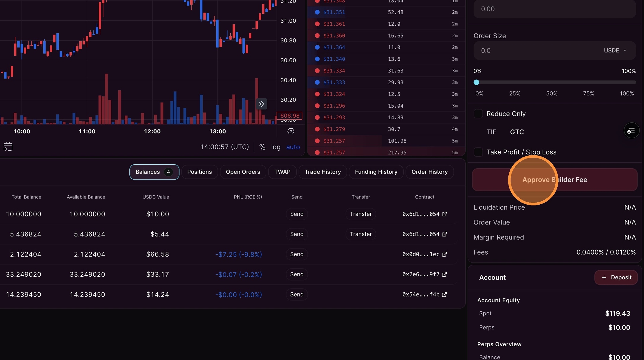Open the TIF GTC selector
This screenshot has height=360, width=644.
(x=517, y=132)
